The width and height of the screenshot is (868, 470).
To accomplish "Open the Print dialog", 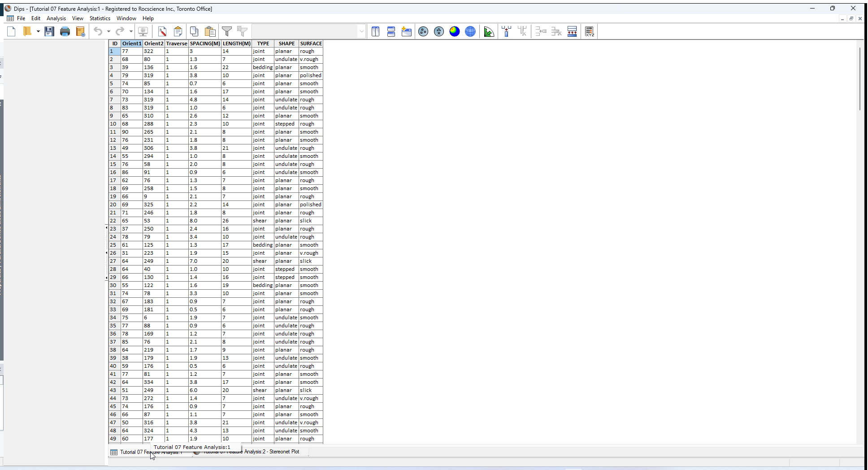I will tap(65, 31).
